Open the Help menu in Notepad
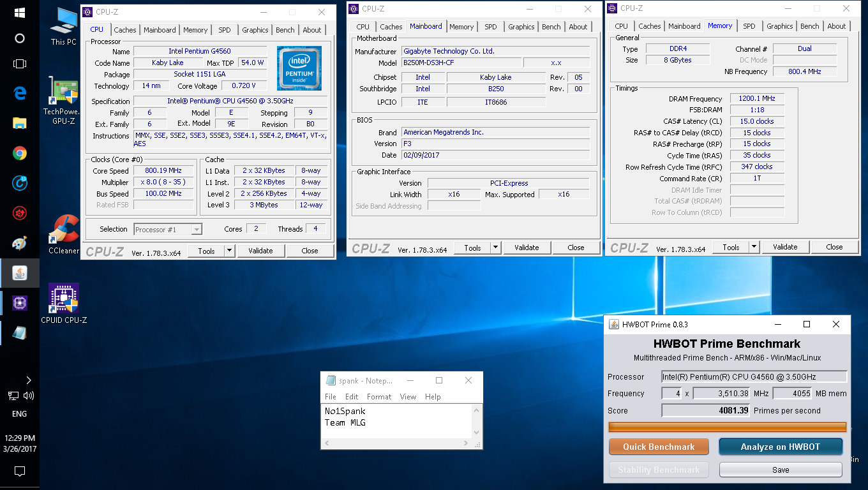The height and width of the screenshot is (490, 868). [x=433, y=397]
